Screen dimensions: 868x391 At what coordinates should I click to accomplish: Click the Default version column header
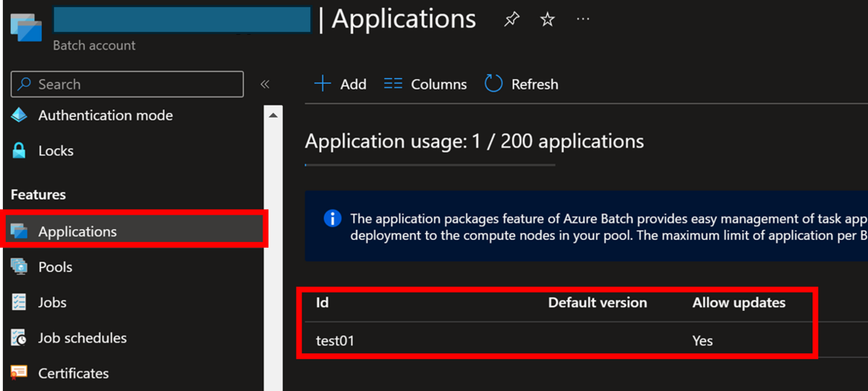[597, 303]
